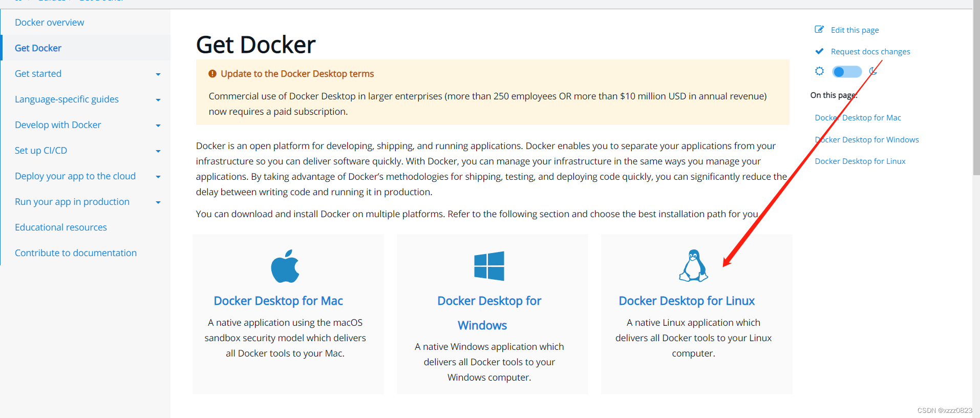This screenshot has width=980, height=418.
Task: Open Develop with Docker sidebar item
Action: (x=58, y=125)
